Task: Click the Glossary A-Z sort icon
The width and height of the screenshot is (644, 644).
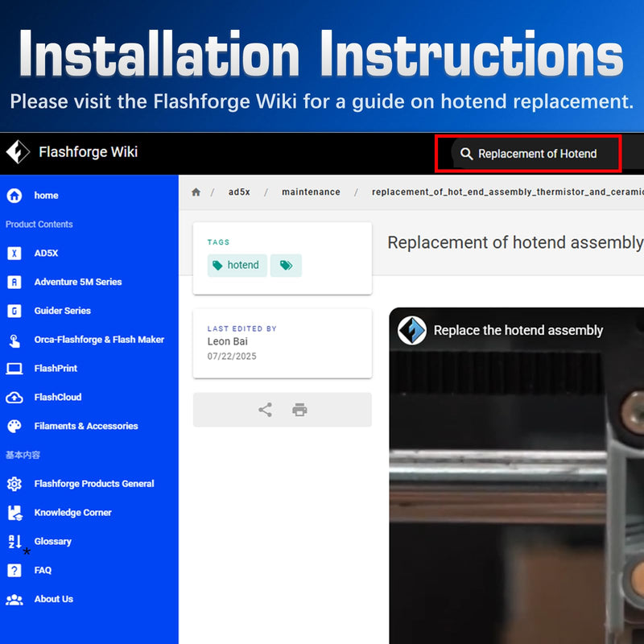Action: pos(14,541)
